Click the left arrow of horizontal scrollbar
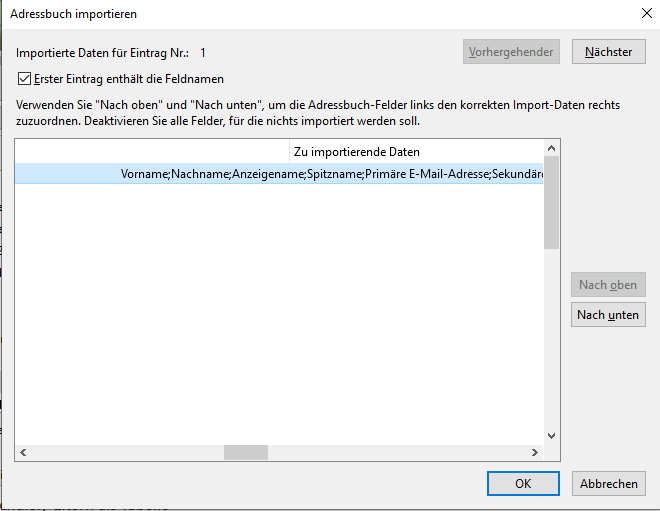Viewport: 660px width, 511px height. pos(23,452)
